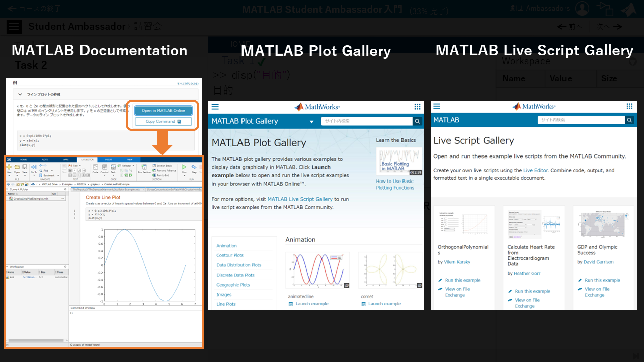644x362 pixels.
Task: Click Open in MATLAB Online button
Action: click(x=164, y=111)
